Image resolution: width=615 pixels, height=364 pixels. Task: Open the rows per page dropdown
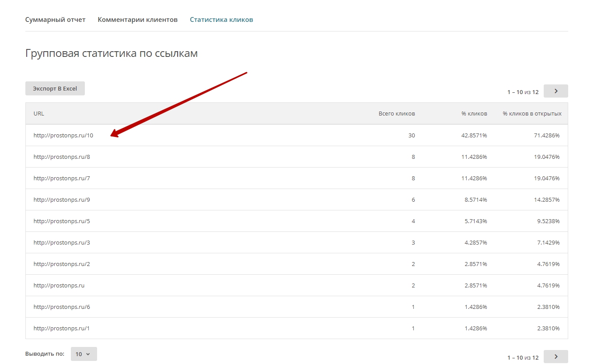(84, 354)
